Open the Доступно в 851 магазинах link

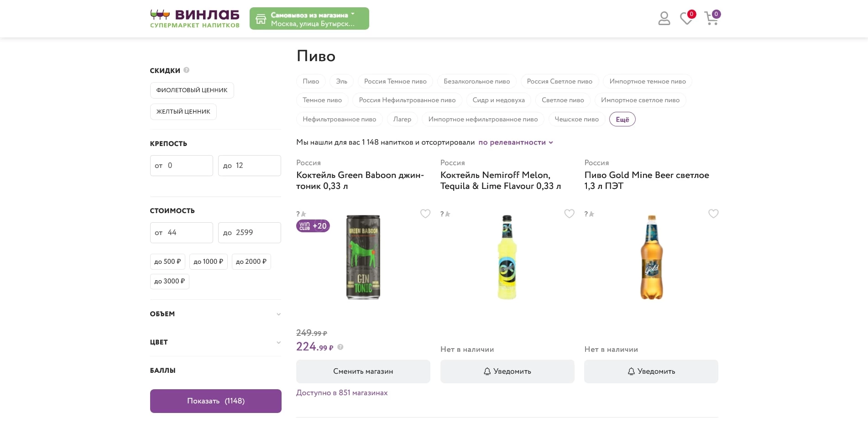point(342,393)
